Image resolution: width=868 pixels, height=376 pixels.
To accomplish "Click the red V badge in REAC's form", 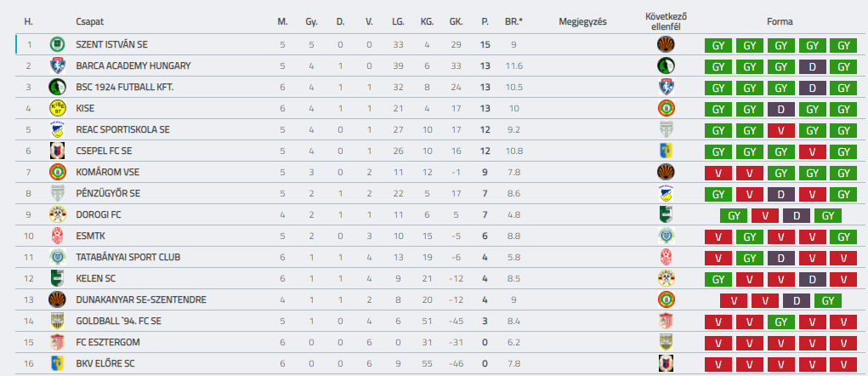I will click(780, 129).
